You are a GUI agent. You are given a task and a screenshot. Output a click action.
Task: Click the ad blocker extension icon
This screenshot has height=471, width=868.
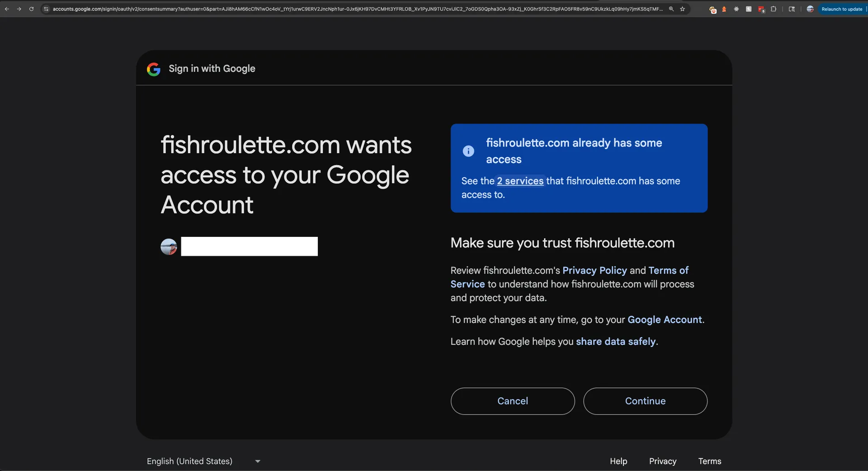(x=713, y=9)
